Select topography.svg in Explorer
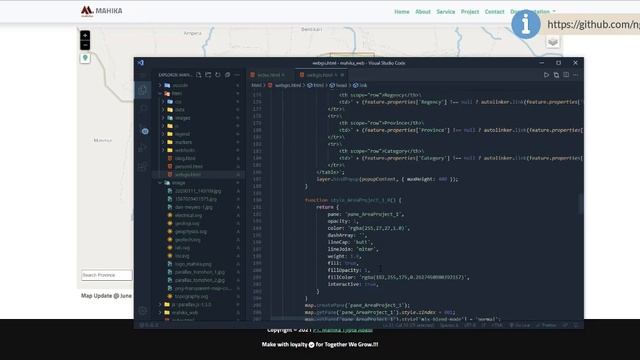Screen dimensions: 640x360 point(191,296)
